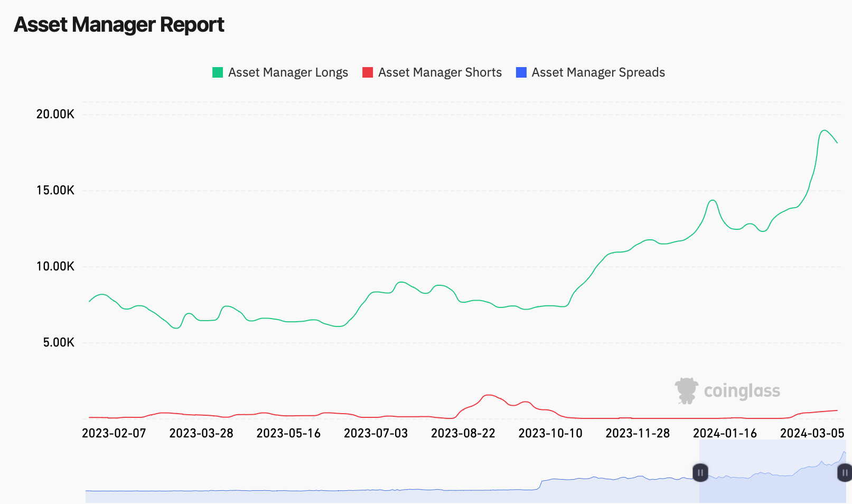Click the red shorts bump near 2023-08-22
Image resolution: width=852 pixels, height=504 pixels.
(x=489, y=396)
